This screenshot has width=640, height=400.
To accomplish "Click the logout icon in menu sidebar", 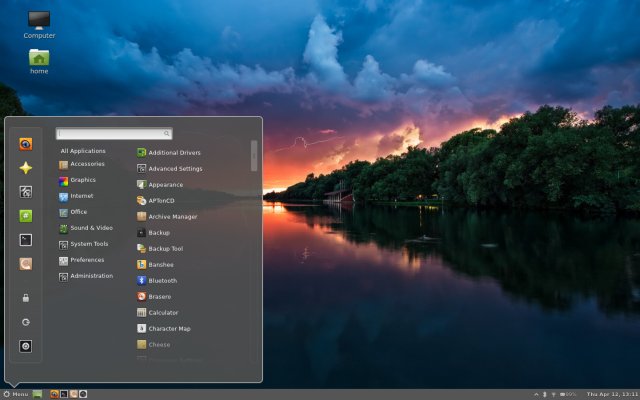I will [26, 322].
